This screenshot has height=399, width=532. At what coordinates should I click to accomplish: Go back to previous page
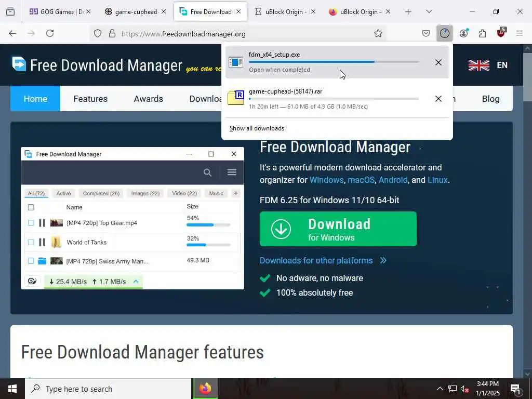(12, 33)
